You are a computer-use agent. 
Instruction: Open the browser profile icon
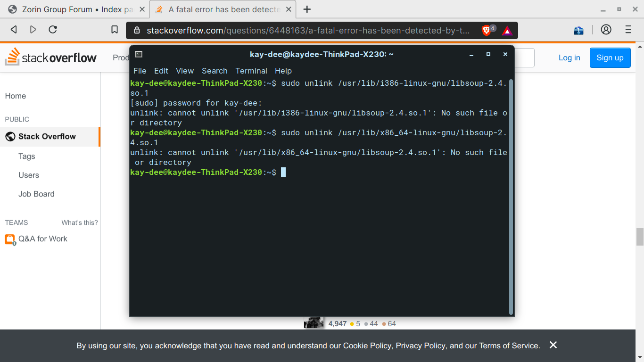pyautogui.click(x=606, y=30)
